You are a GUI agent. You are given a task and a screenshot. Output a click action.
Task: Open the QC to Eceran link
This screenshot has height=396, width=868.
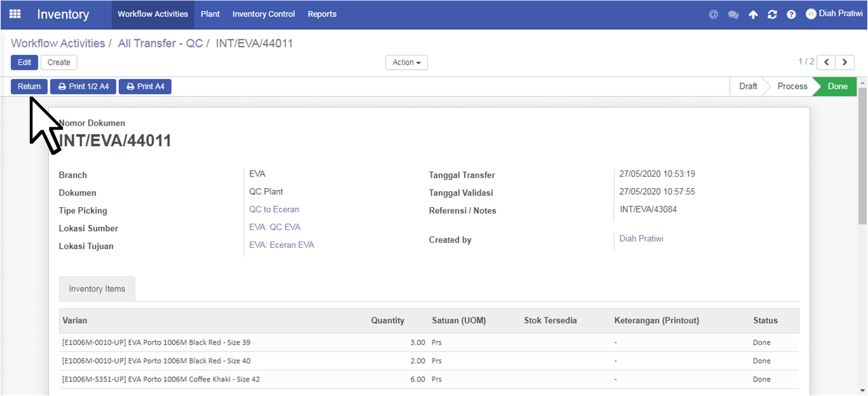click(274, 209)
